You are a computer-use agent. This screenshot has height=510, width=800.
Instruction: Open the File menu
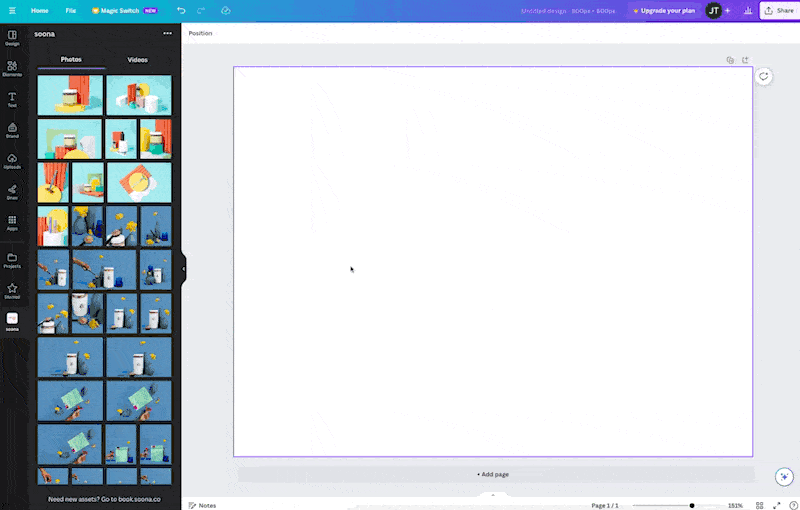point(71,10)
